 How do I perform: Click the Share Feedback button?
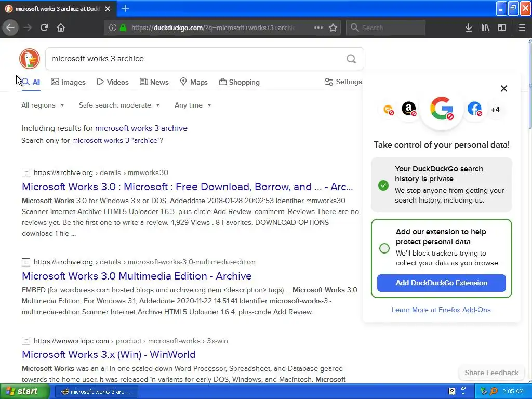(x=491, y=373)
